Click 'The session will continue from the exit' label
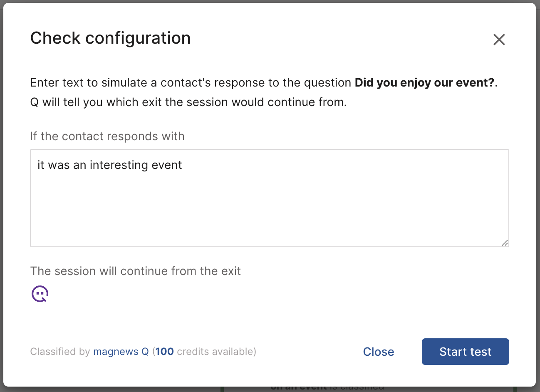540x392 pixels. tap(135, 271)
